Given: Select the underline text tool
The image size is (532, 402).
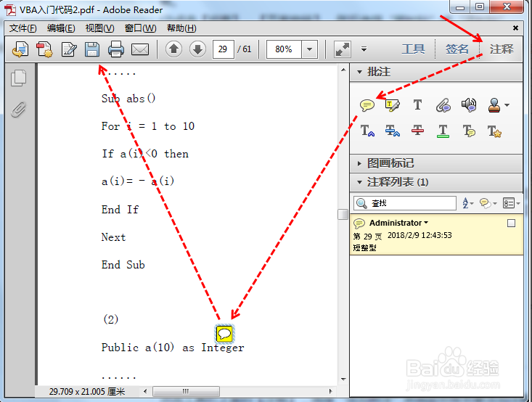Looking at the screenshot, I should (443, 131).
